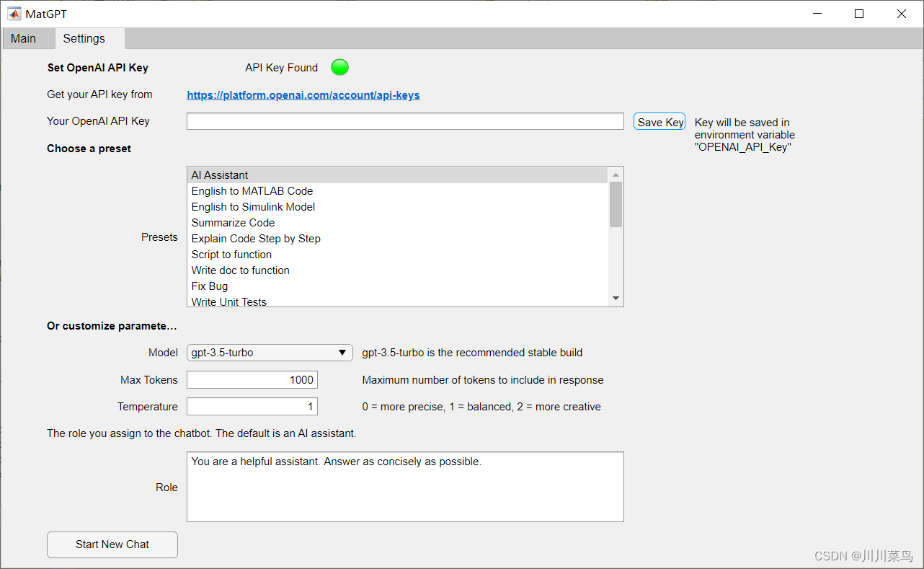Switch to the Settings tab
Screen dimensions: 924x569
84,38
